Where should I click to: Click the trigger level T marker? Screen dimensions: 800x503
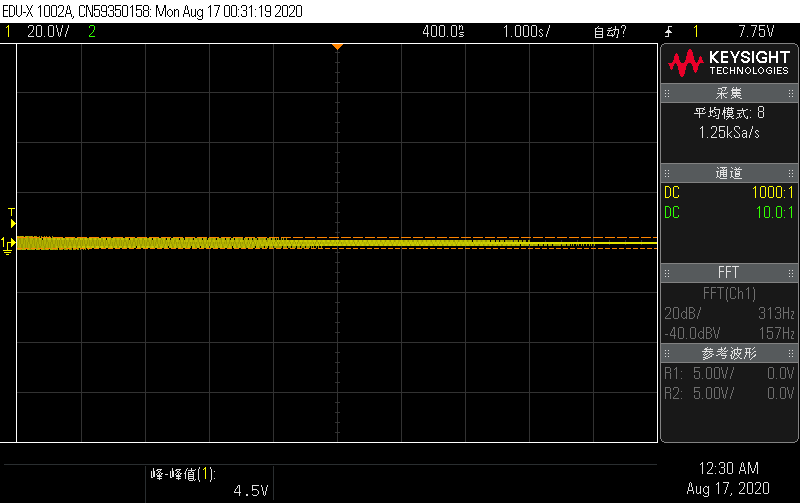pos(11,212)
